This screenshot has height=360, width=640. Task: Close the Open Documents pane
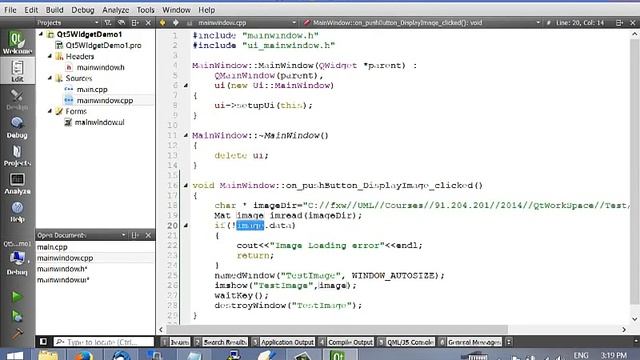[x=148, y=235]
